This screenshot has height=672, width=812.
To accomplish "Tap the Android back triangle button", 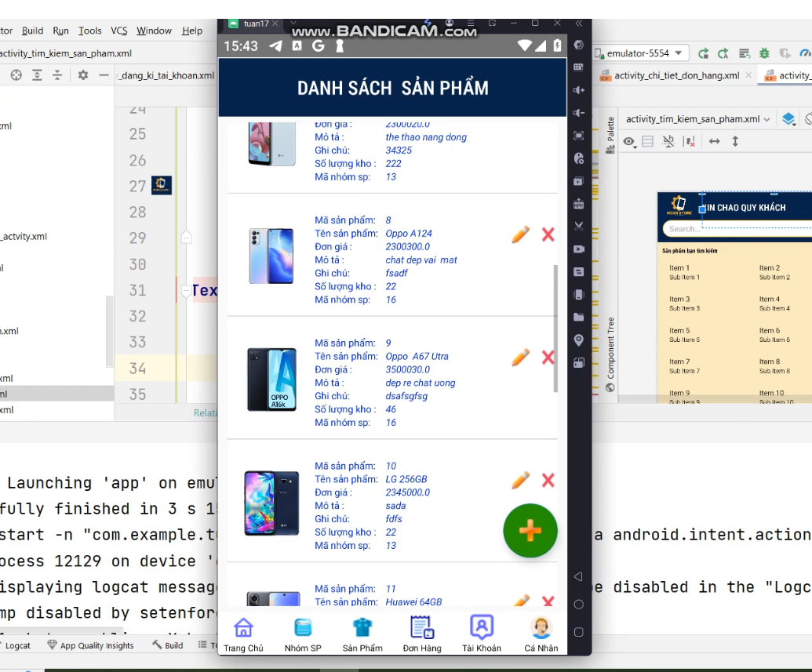I will click(578, 576).
